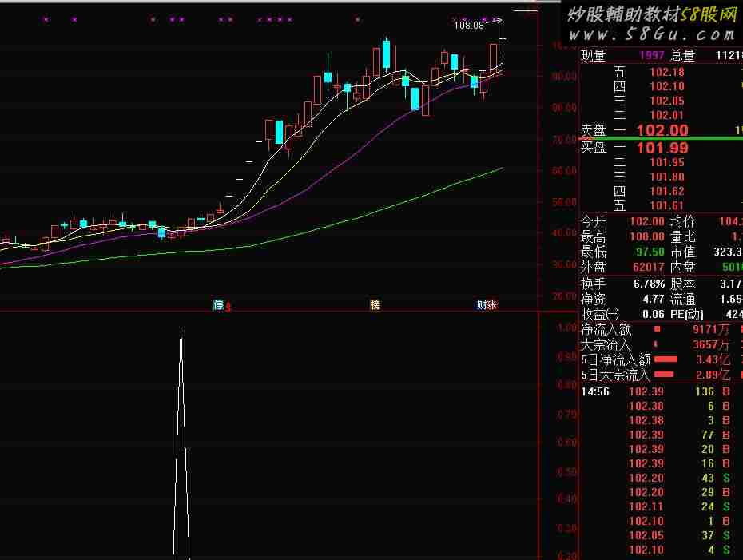Click the 外盘 value 62017
Screen dimensions: 743x560
[x=649, y=267]
